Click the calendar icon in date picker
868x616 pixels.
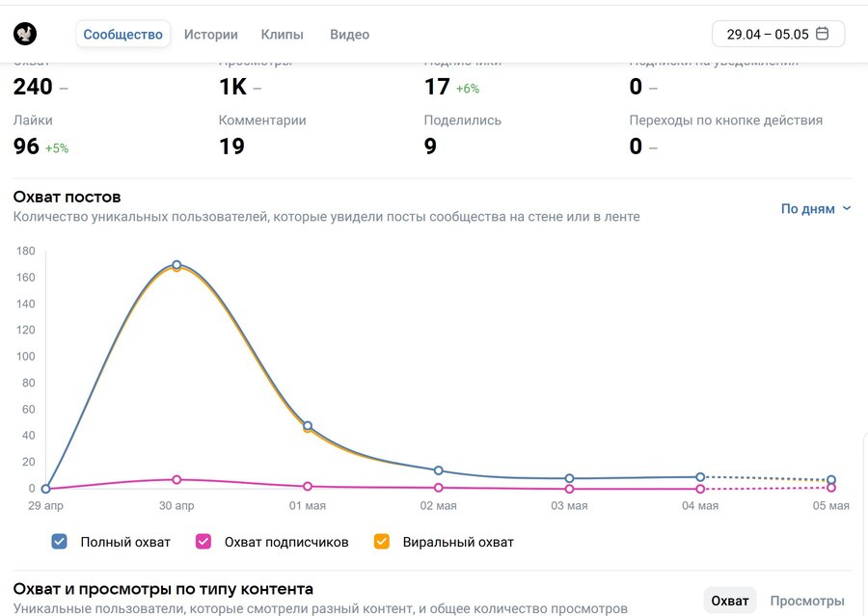823,34
